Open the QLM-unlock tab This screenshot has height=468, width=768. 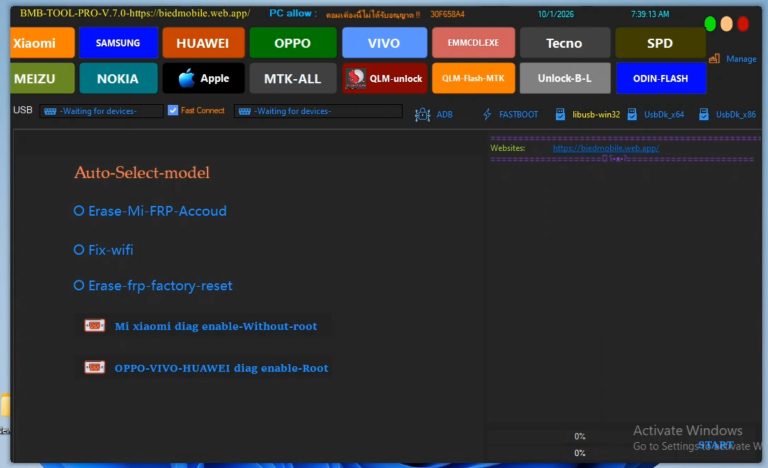click(x=384, y=78)
